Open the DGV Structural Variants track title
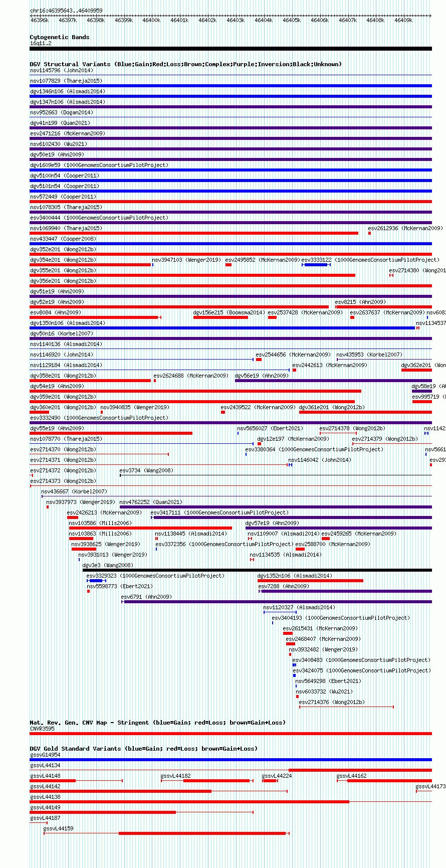The width and height of the screenshot is (446, 868). [186, 64]
